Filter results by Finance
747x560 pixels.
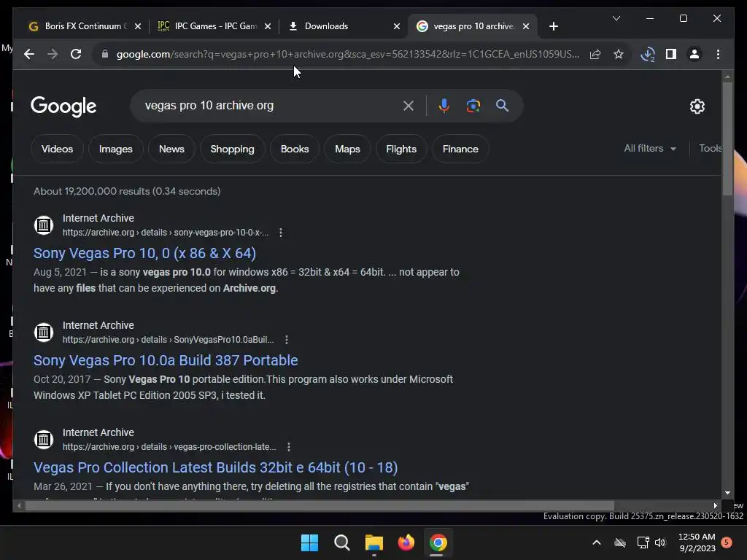point(460,149)
